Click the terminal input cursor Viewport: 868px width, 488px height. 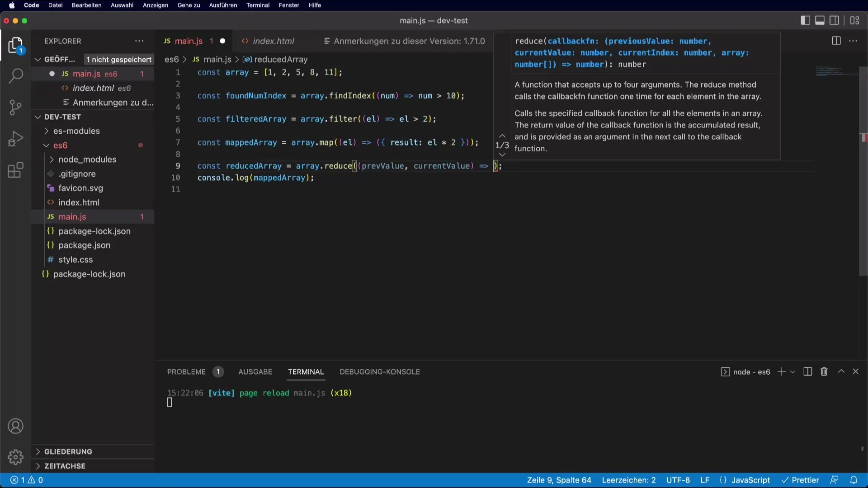[170, 403]
